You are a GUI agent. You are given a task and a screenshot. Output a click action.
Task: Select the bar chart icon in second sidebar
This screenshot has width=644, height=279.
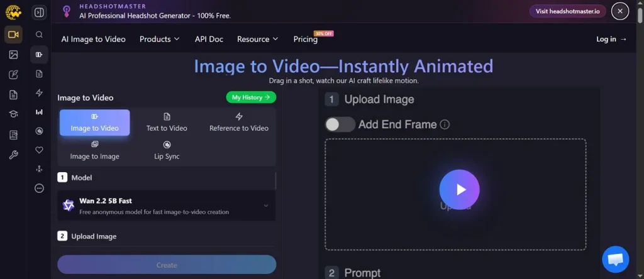[39, 112]
